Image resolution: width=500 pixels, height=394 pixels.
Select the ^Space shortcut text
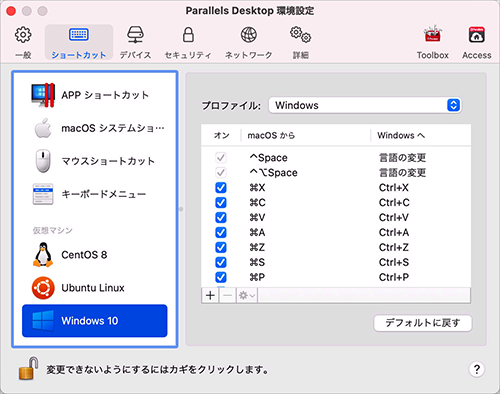pos(269,158)
